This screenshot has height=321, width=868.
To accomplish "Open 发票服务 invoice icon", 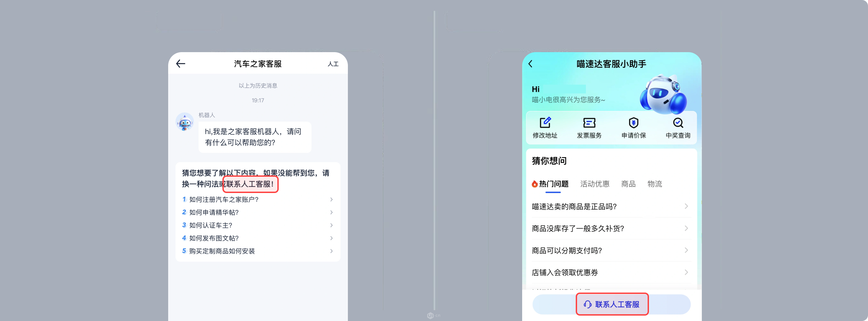I will click(x=589, y=123).
